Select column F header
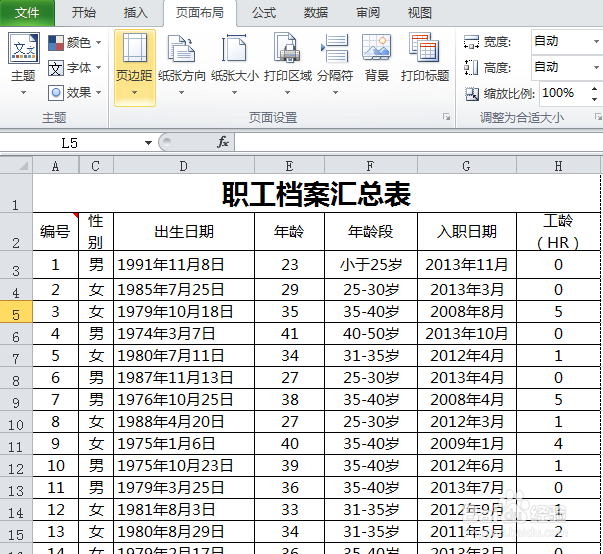The image size is (603, 554). 371,166
